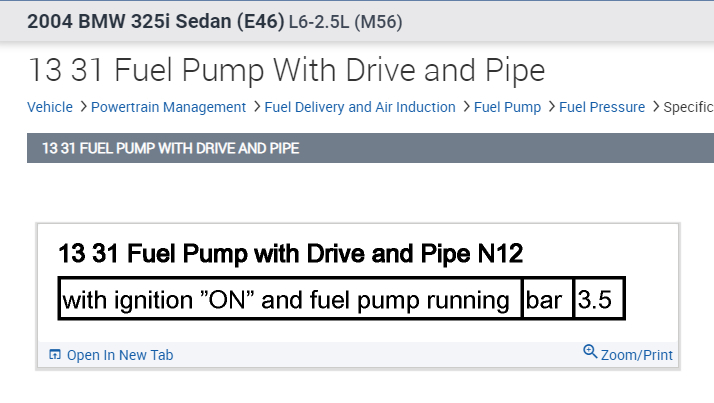The width and height of the screenshot is (714, 403).
Task: Click the ignition ON fuel pump running cell
Action: (290, 300)
